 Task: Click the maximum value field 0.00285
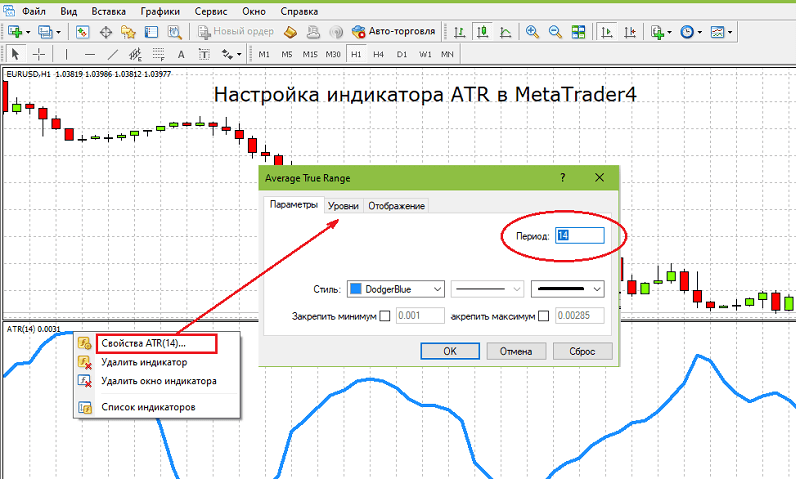(580, 316)
